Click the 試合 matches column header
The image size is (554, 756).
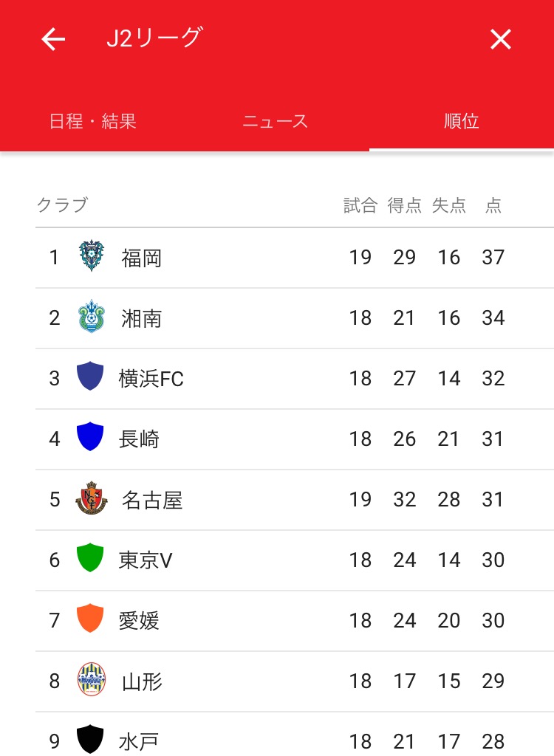pyautogui.click(x=360, y=206)
